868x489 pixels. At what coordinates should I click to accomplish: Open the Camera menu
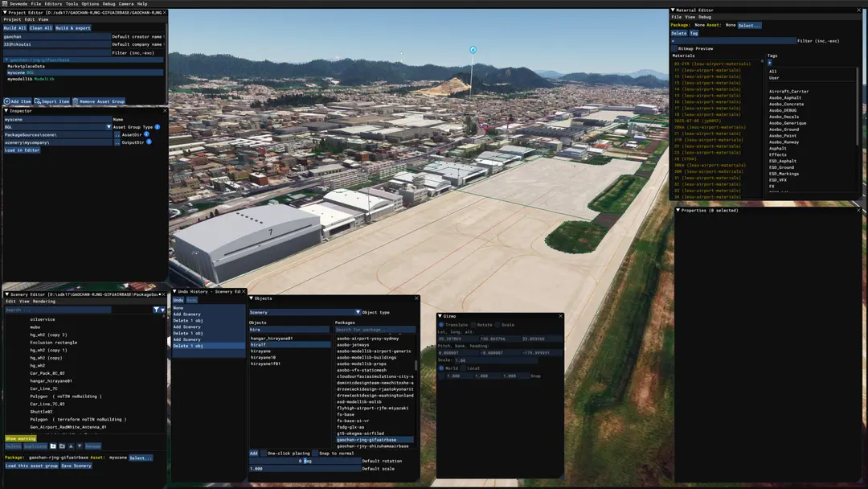(x=126, y=3)
